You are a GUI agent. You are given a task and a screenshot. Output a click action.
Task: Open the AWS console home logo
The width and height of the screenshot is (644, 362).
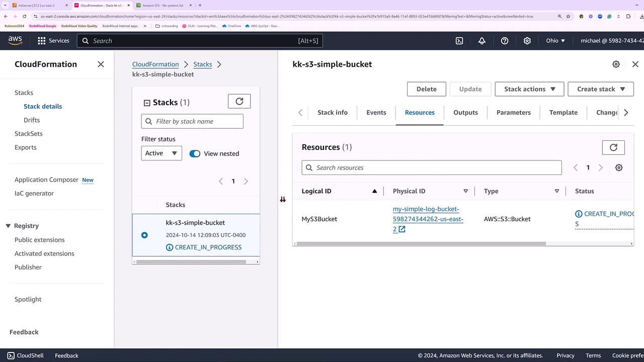click(x=15, y=41)
